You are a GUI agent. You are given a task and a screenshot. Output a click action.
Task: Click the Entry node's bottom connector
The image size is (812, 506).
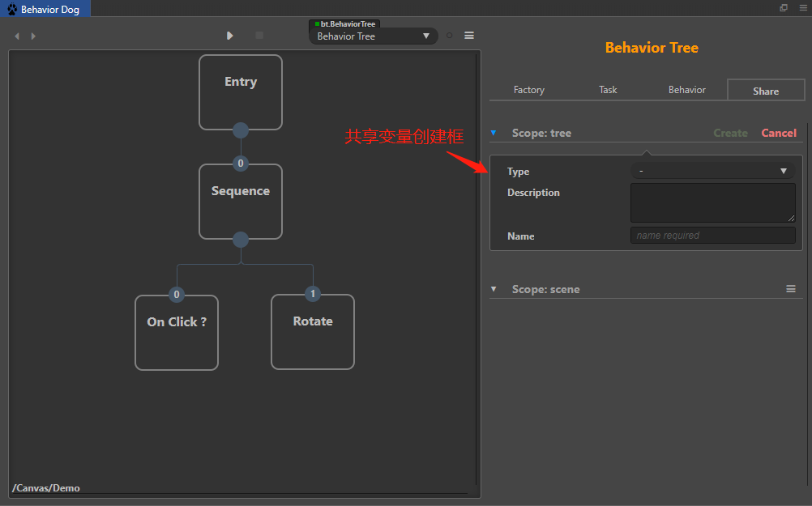coord(241,130)
